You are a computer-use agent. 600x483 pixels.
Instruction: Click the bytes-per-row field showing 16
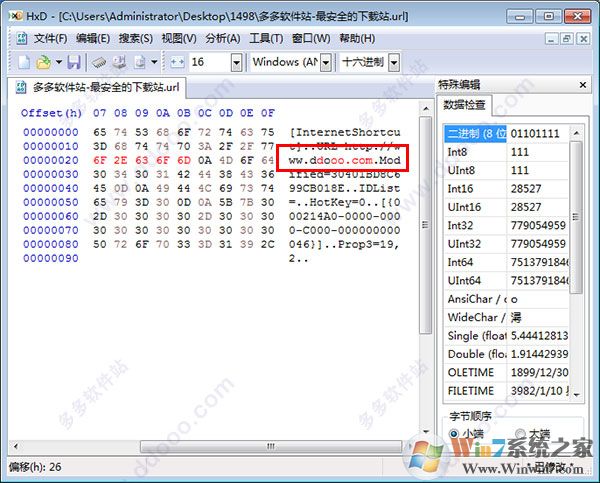click(210, 62)
